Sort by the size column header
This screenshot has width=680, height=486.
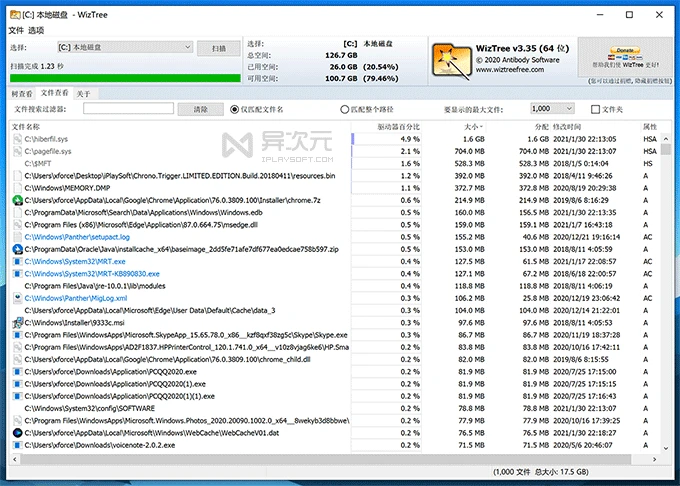pyautogui.click(x=473, y=127)
